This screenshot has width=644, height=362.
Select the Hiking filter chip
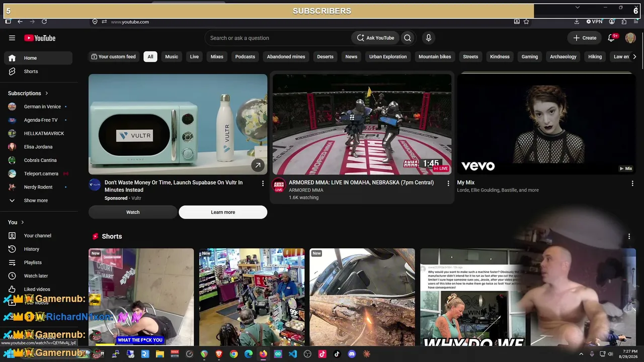click(x=595, y=57)
